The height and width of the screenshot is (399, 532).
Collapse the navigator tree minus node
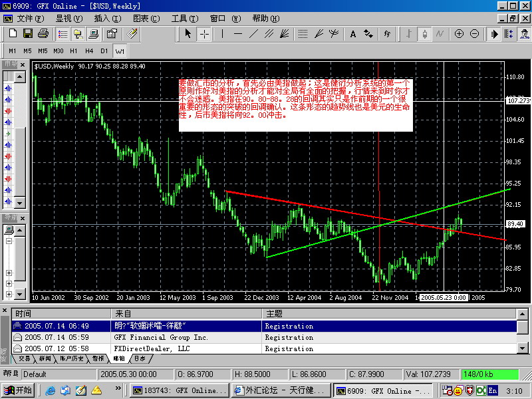click(9, 241)
